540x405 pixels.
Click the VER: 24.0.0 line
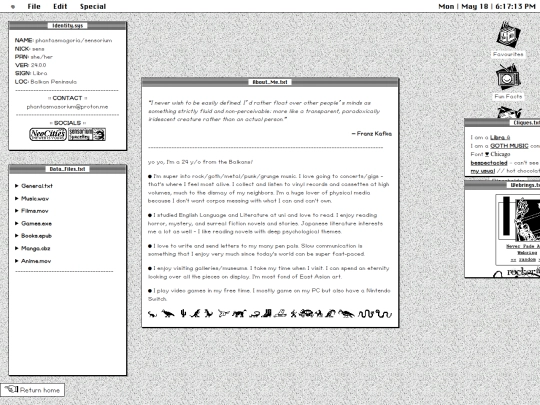point(30,65)
